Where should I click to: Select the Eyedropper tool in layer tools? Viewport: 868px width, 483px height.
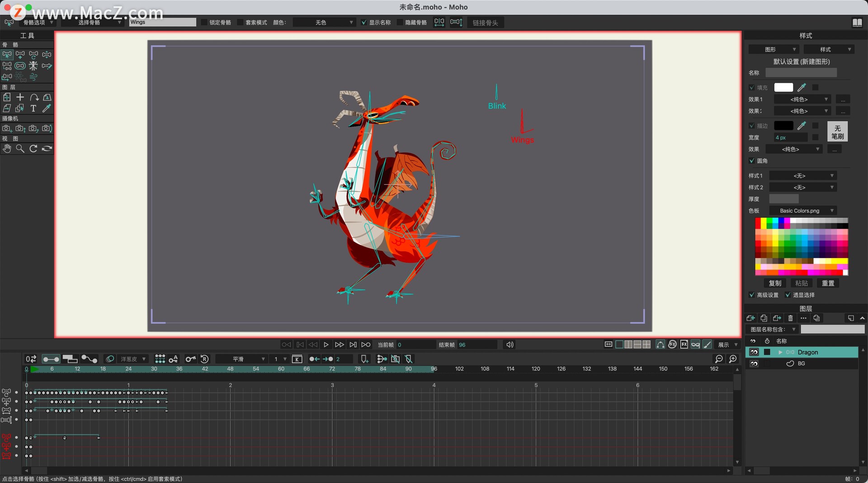[47, 108]
